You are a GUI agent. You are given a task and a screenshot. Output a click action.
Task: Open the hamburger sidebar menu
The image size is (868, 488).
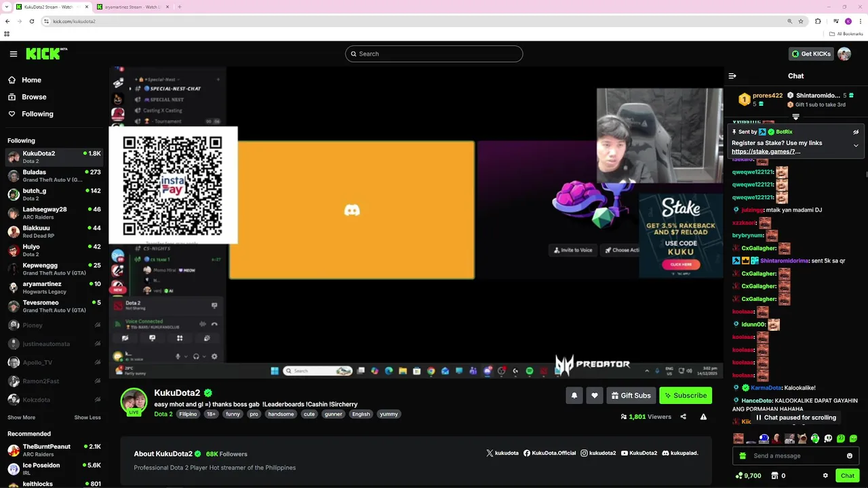14,54
